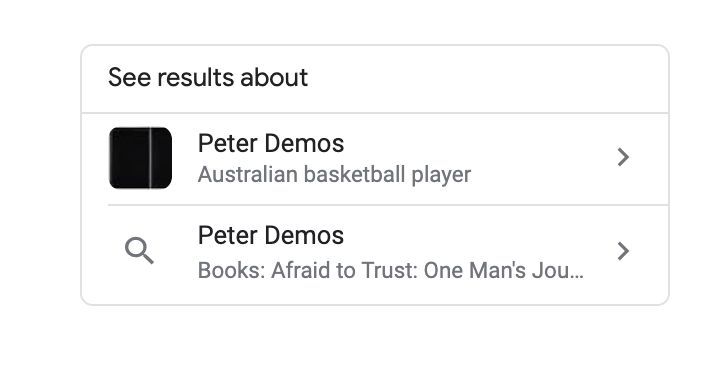Open Peter Demos books result title
Viewport: 722px width, 370px height.
[271, 235]
